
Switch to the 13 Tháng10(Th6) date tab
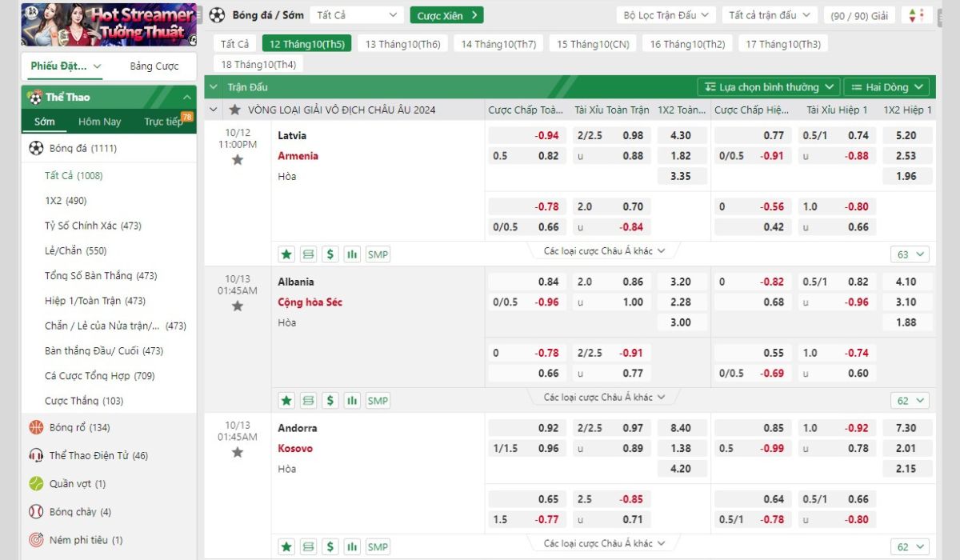point(402,44)
